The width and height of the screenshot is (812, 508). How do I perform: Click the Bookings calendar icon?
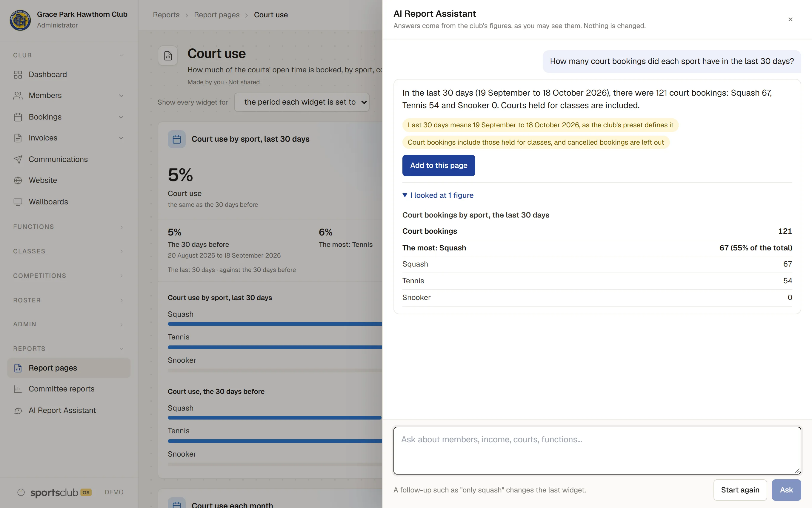18,117
